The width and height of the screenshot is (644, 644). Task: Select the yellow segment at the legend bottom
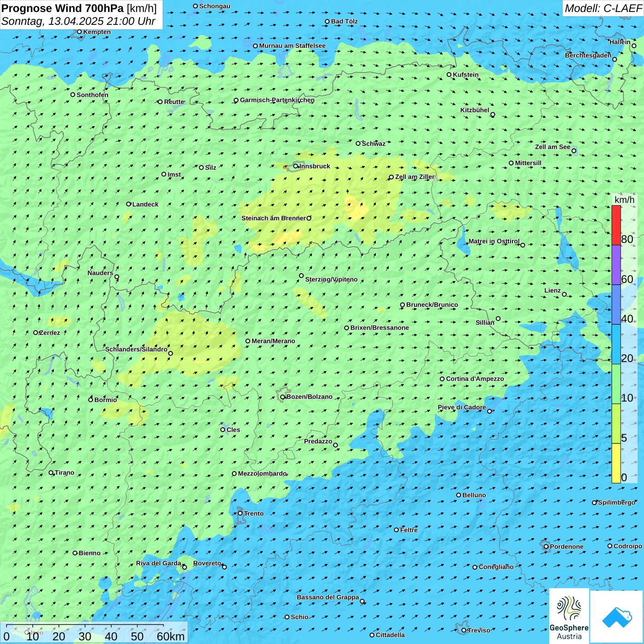[616, 463]
